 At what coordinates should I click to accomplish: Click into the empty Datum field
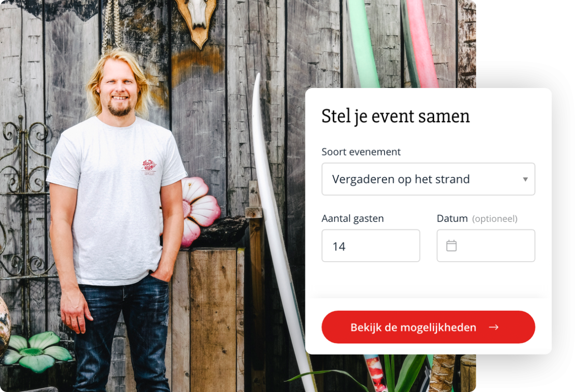[486, 246]
